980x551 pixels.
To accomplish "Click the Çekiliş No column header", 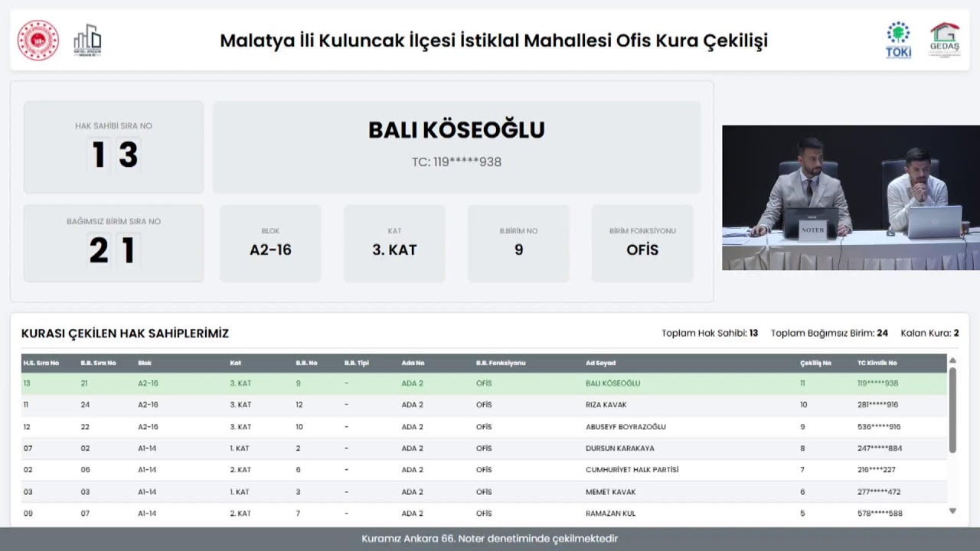I will [x=815, y=363].
